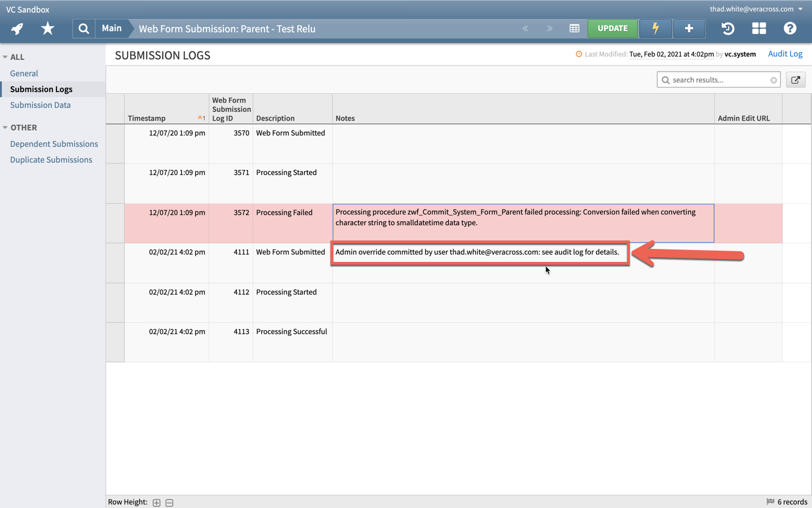
Task: Open the apps grid icon
Action: [759, 28]
